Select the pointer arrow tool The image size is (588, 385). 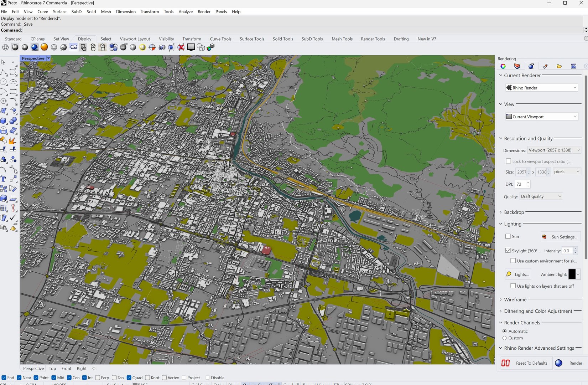[4, 62]
